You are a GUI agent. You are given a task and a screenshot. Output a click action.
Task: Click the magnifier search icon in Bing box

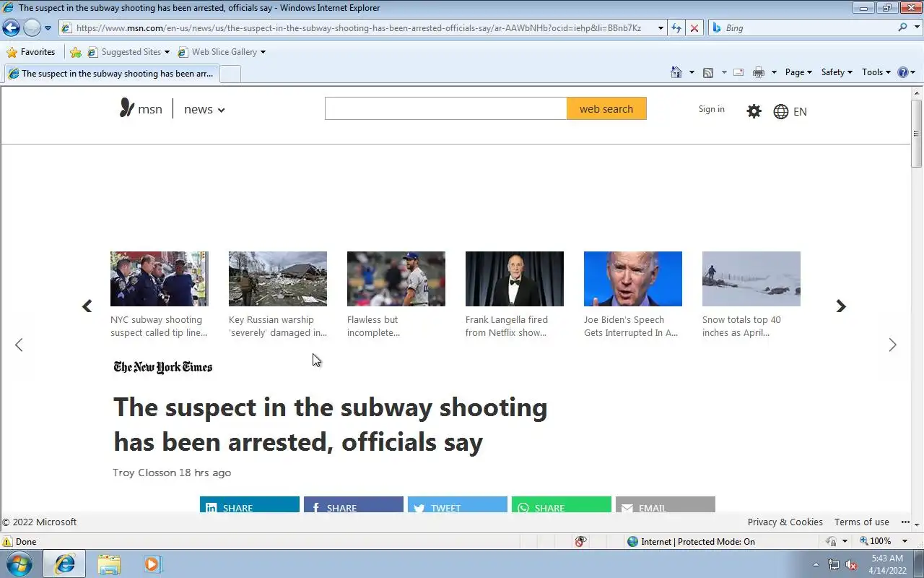click(902, 27)
